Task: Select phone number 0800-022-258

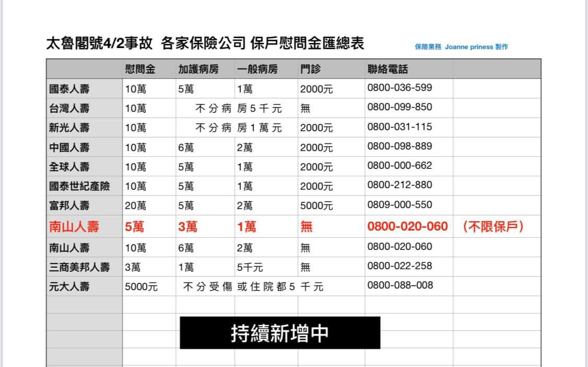Action: pyautogui.click(x=400, y=266)
